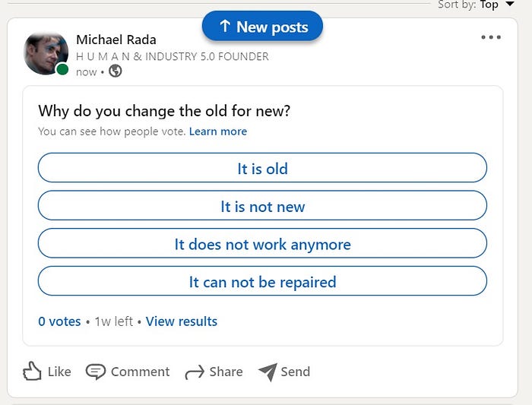Click the thumbs-up Like icon
Screen dimensions: 532x405
click(x=31, y=372)
